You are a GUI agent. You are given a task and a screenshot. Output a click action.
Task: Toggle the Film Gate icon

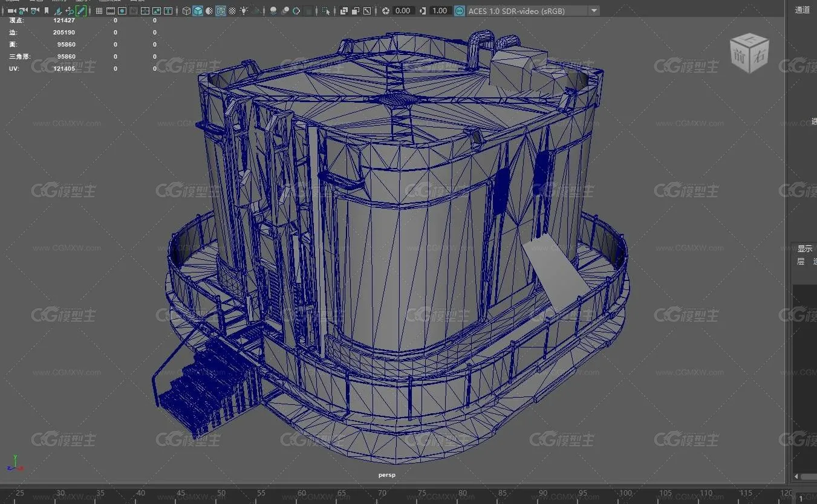110,11
